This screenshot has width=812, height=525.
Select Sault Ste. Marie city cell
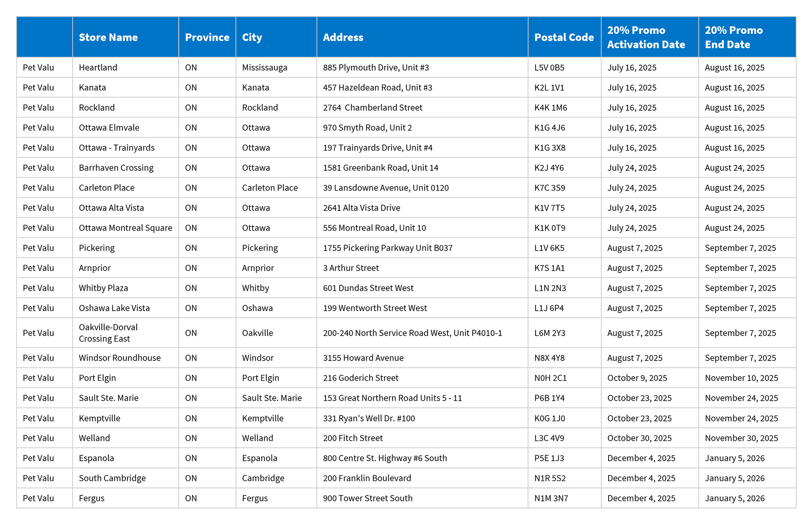272,398
